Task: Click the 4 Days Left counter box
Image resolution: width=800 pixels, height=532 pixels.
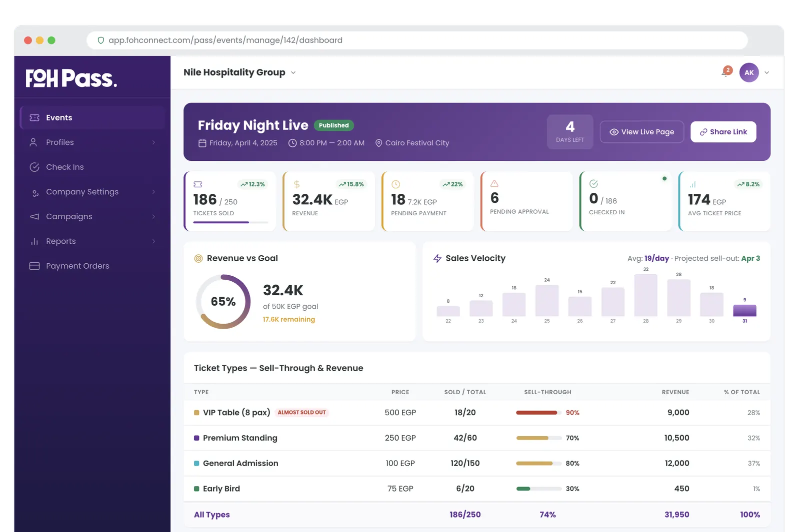Action: pyautogui.click(x=570, y=132)
